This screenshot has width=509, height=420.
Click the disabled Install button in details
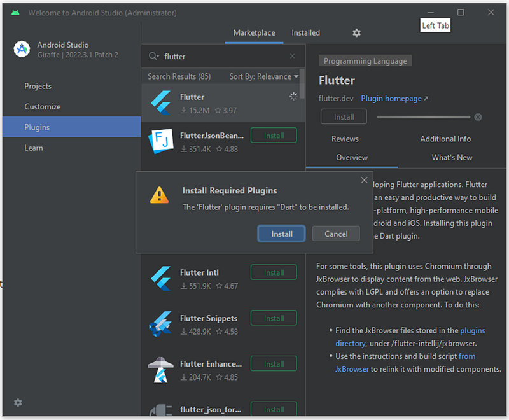click(x=344, y=117)
